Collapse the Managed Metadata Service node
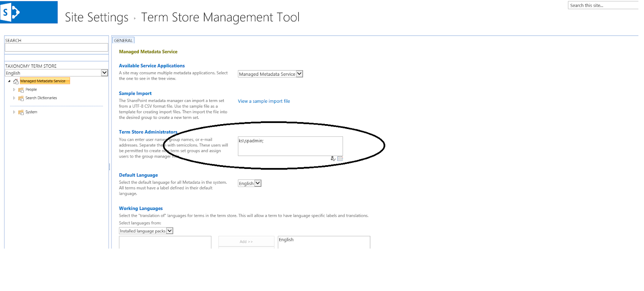 9,81
